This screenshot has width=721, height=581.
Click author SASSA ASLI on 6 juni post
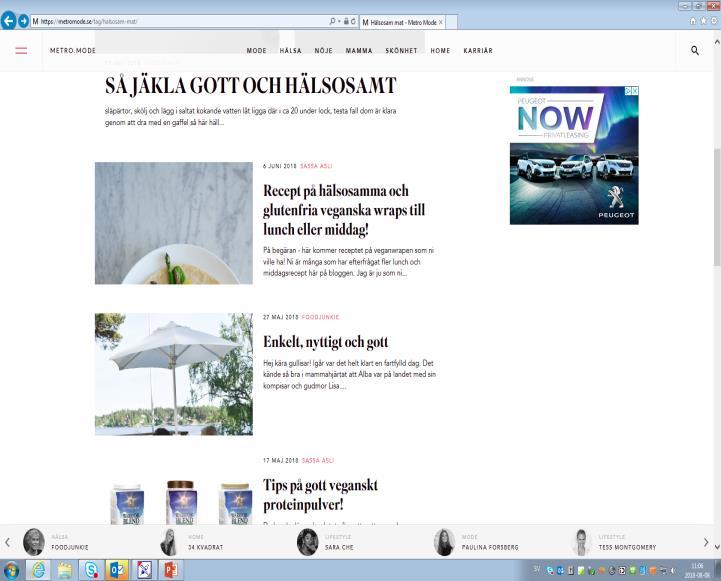pos(316,166)
